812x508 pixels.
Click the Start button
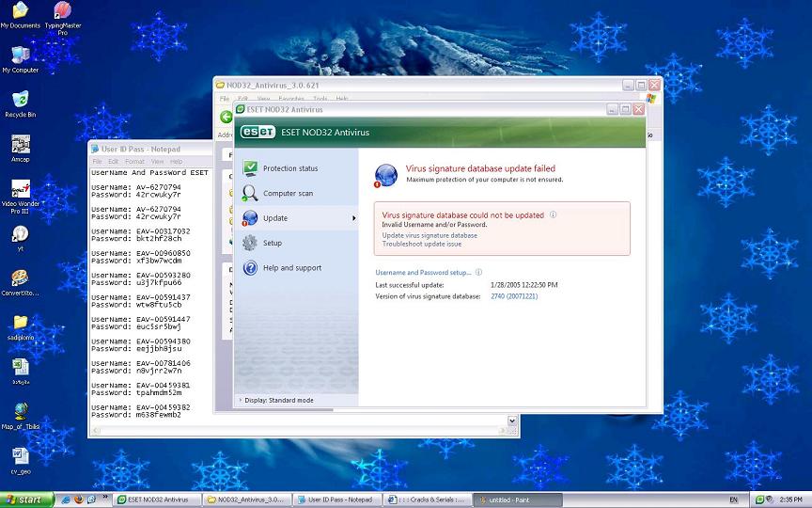26,500
